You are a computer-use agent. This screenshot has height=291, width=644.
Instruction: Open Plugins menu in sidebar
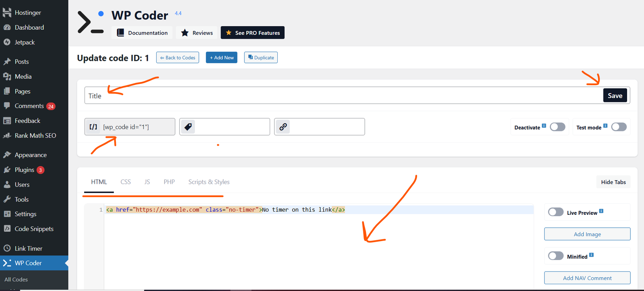point(25,170)
